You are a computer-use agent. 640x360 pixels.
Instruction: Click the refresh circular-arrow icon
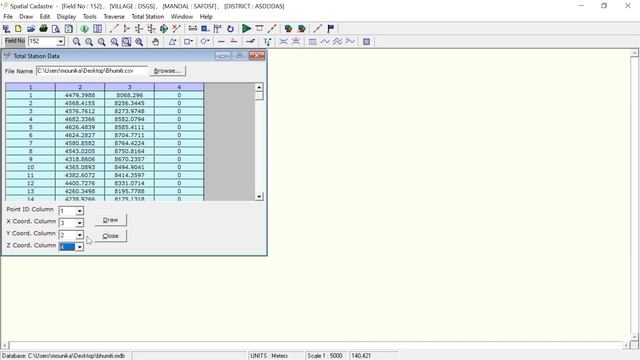(x=230, y=29)
